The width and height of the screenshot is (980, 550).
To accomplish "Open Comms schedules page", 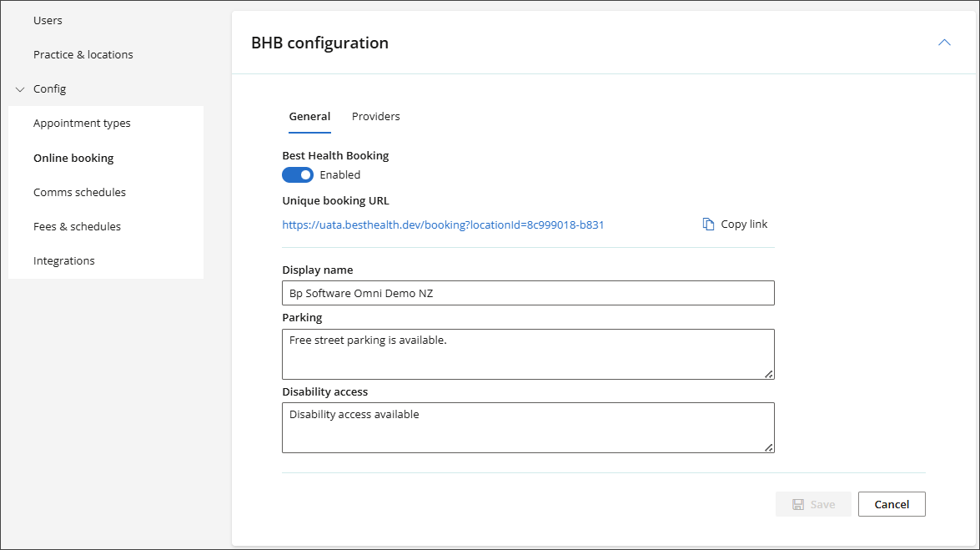I will coord(79,193).
